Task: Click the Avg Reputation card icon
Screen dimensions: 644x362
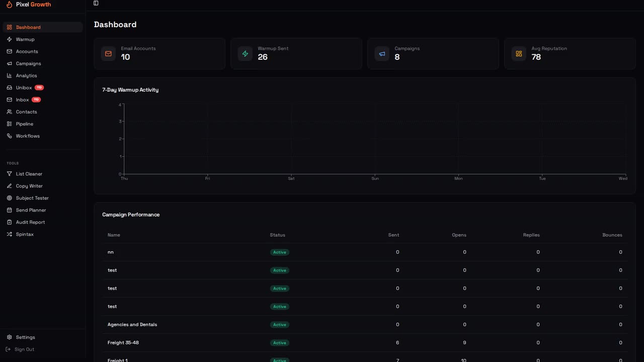Action: [519, 54]
